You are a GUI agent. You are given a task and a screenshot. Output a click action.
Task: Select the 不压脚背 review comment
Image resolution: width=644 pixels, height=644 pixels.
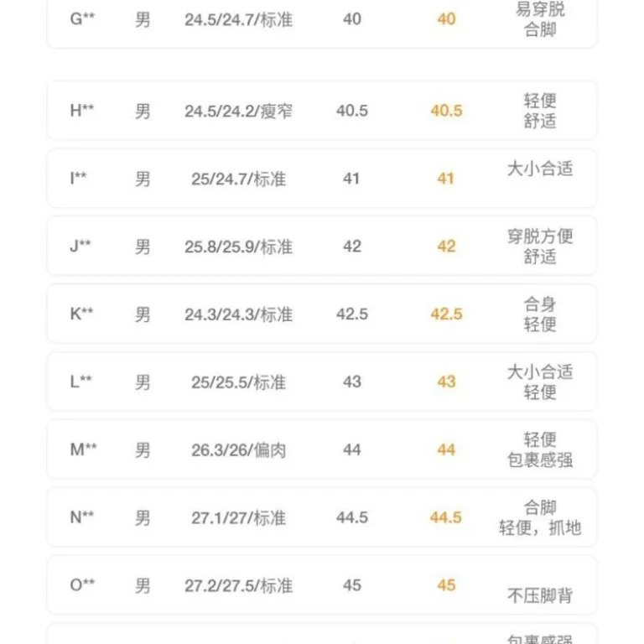pyautogui.click(x=540, y=595)
